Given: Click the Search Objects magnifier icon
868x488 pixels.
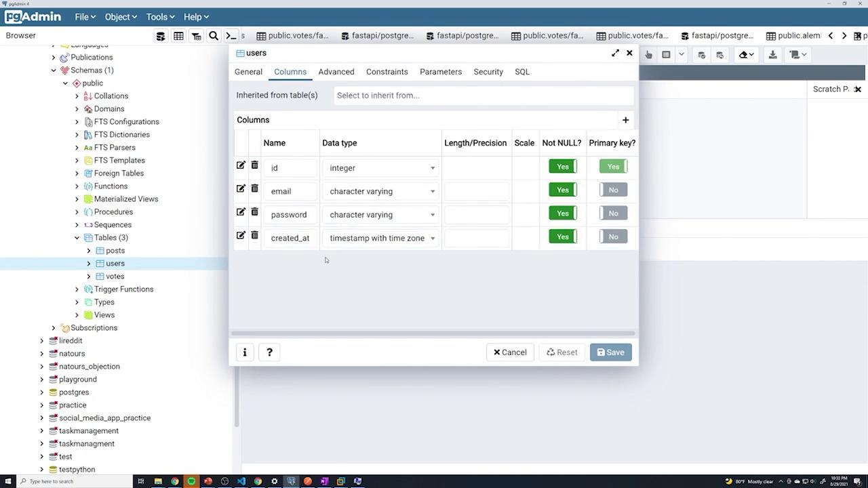Looking at the screenshot, I should click(x=214, y=36).
